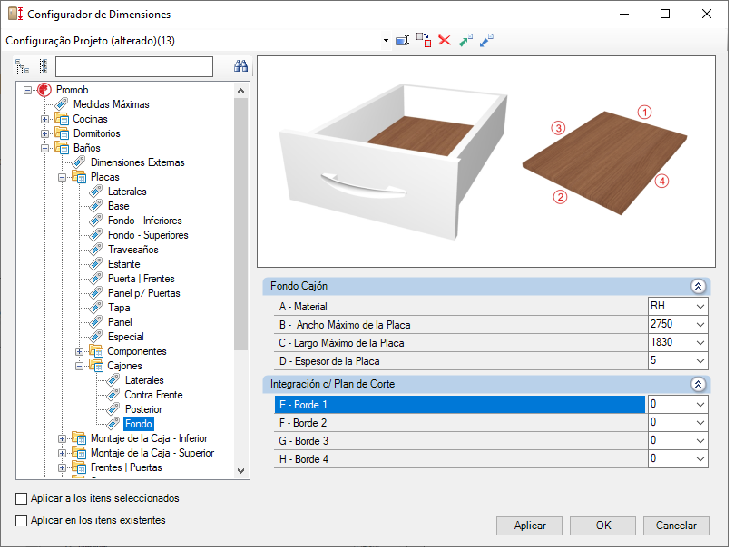The width and height of the screenshot is (754, 560).
Task: Click the tree scrollbar down arrow
Action: [x=241, y=471]
